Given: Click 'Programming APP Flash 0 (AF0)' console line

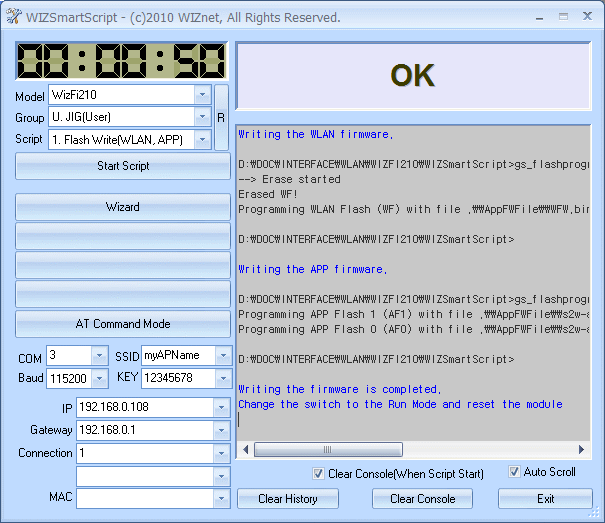Looking at the screenshot, I should point(414,329).
